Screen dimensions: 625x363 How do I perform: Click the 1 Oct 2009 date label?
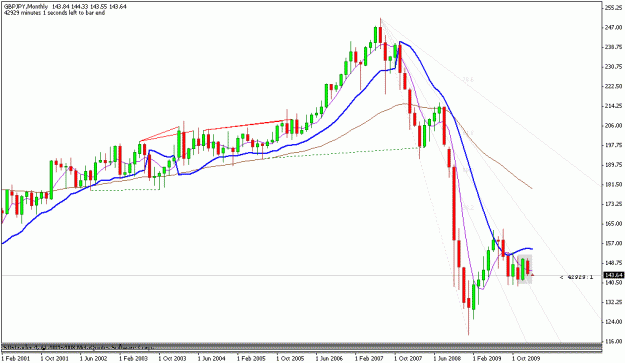coord(526,358)
